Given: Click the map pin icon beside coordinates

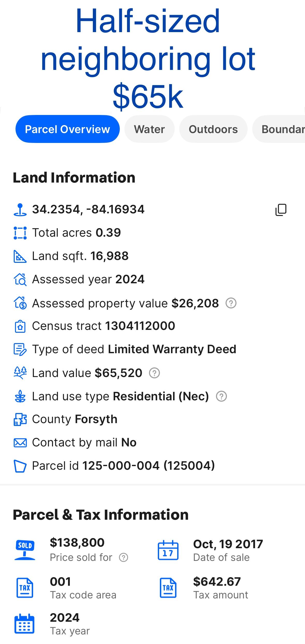Looking at the screenshot, I should pos(20,210).
